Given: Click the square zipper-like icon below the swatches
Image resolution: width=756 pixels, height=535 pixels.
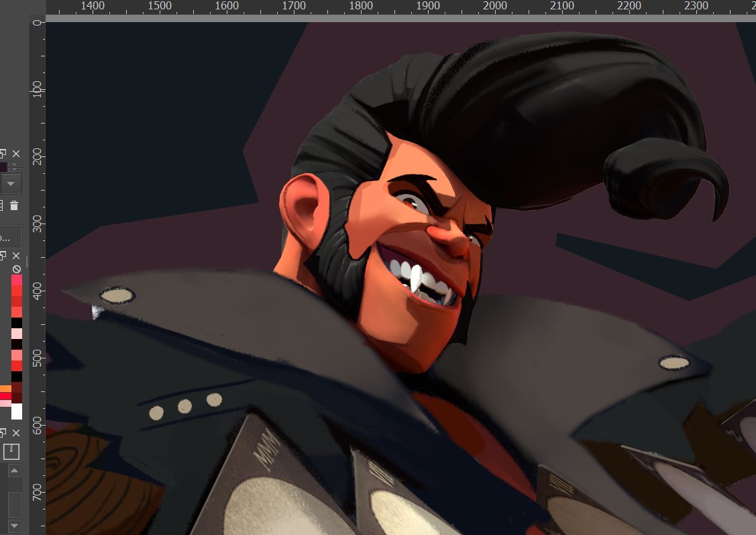Looking at the screenshot, I should pos(11,452).
